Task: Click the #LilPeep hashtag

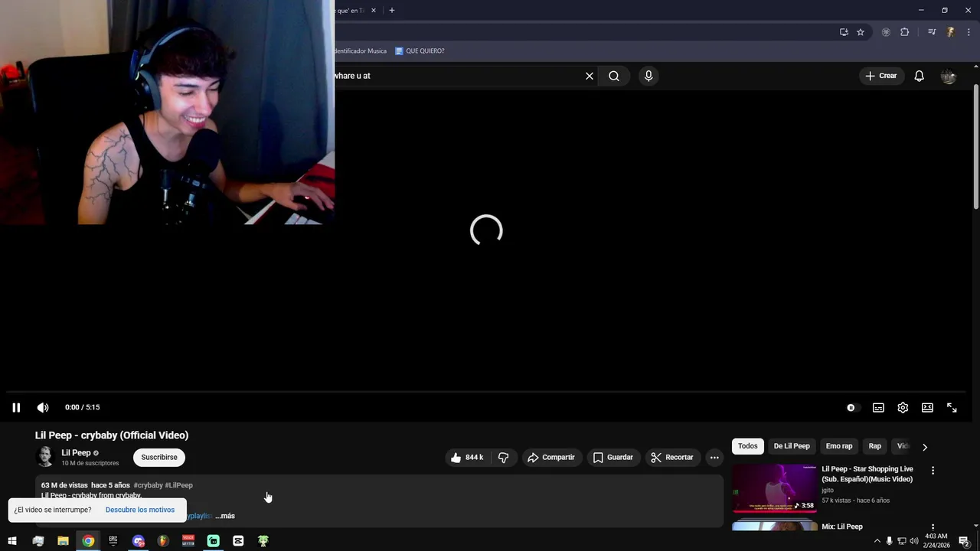Action: coord(179,486)
